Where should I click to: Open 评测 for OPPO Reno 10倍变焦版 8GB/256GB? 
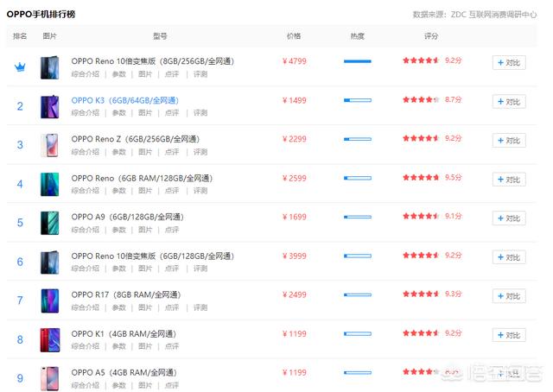pyautogui.click(x=200, y=74)
